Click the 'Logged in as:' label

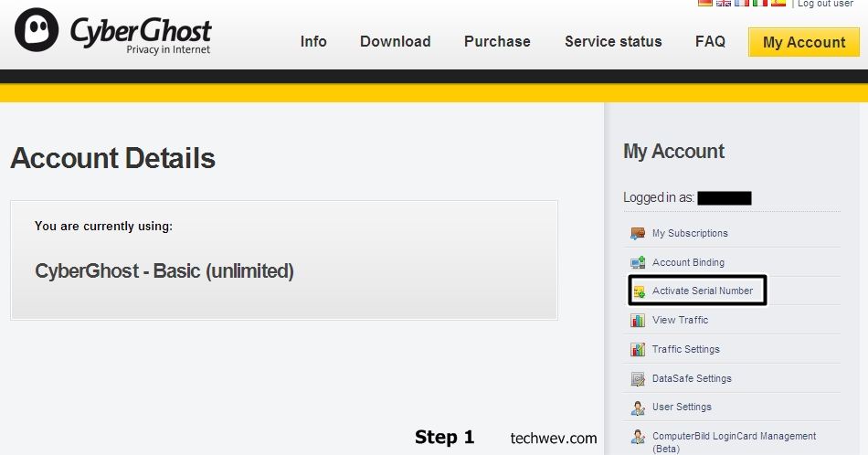coord(659,197)
